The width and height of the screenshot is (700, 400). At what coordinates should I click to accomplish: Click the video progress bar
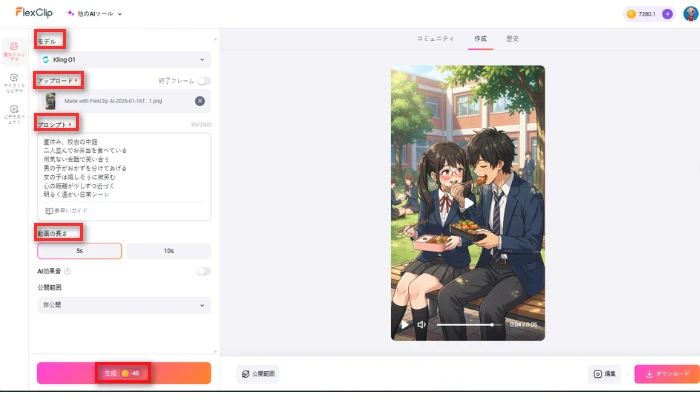coord(465,324)
